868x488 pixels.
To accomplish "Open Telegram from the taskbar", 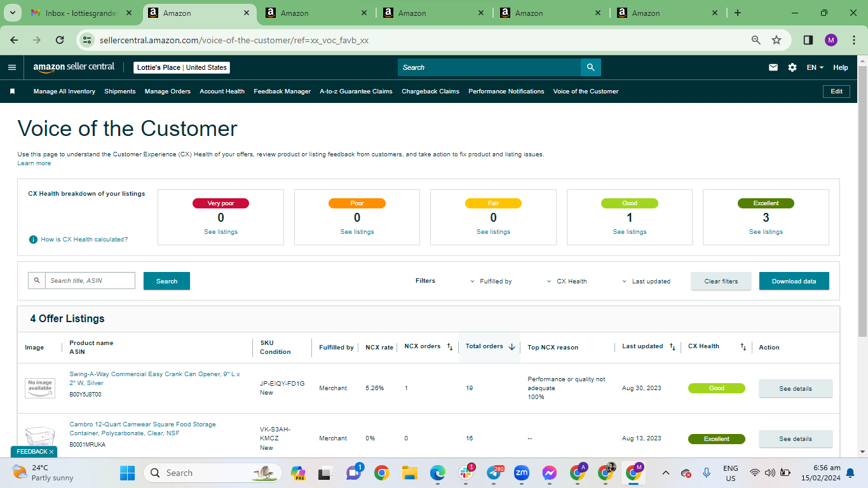I will click(494, 473).
